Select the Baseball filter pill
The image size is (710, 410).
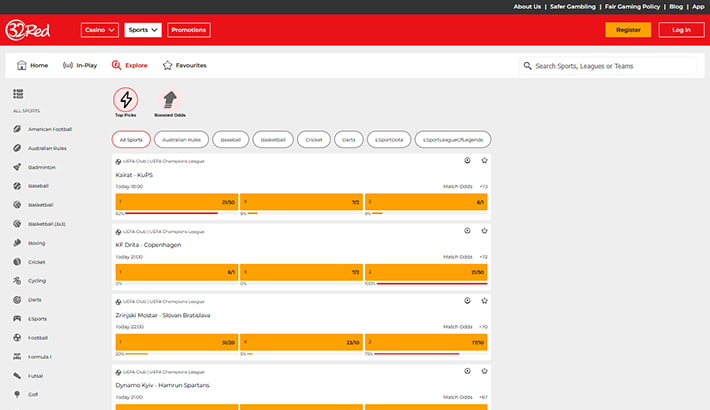pyautogui.click(x=230, y=140)
